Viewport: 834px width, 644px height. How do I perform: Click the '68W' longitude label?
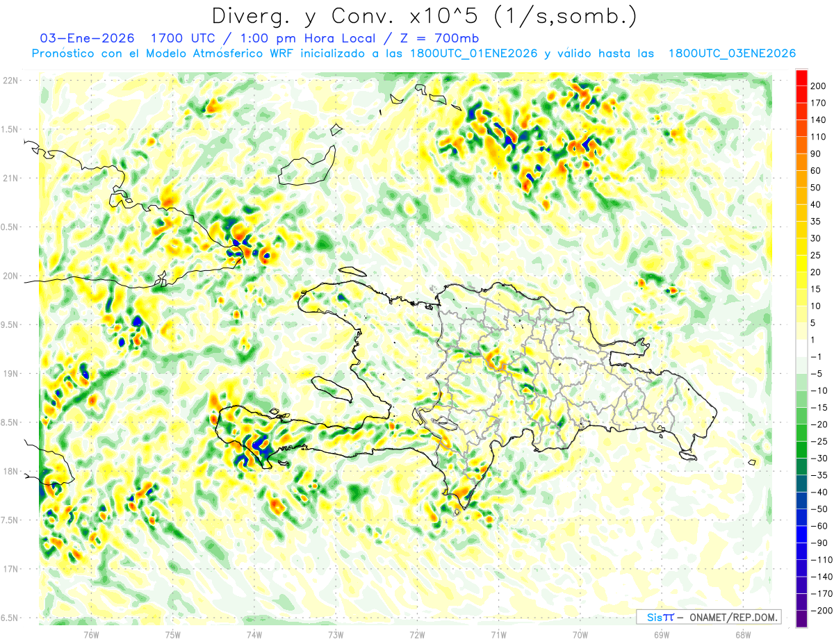(x=743, y=634)
